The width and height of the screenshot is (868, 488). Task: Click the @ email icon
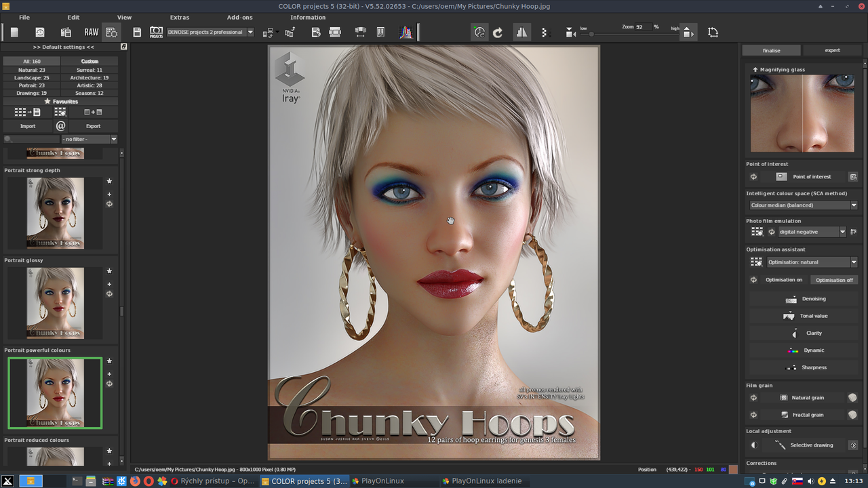point(60,125)
